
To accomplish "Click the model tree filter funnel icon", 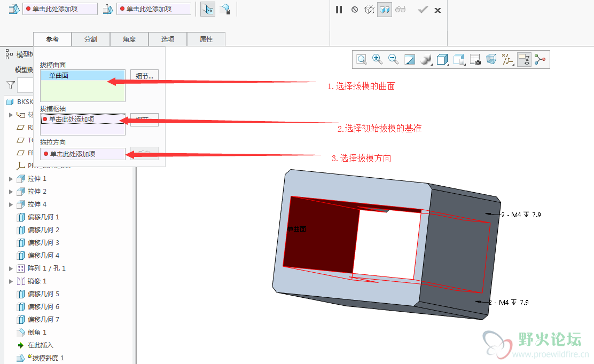I will tap(11, 85).
